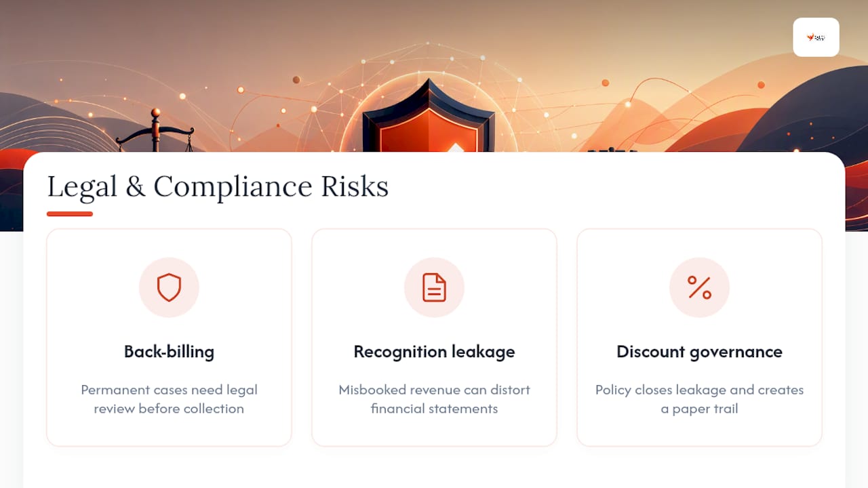The width and height of the screenshot is (868, 488).
Task: Click the red underline below the title
Action: point(70,214)
